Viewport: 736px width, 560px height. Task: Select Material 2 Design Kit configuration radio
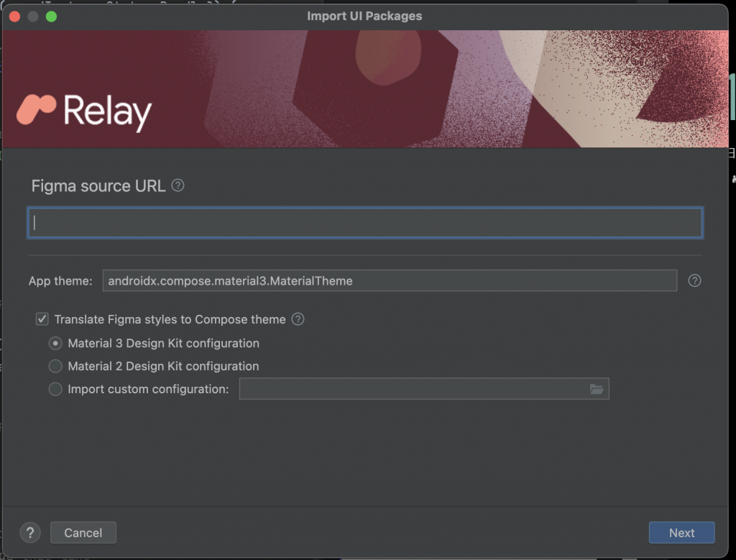coord(55,366)
